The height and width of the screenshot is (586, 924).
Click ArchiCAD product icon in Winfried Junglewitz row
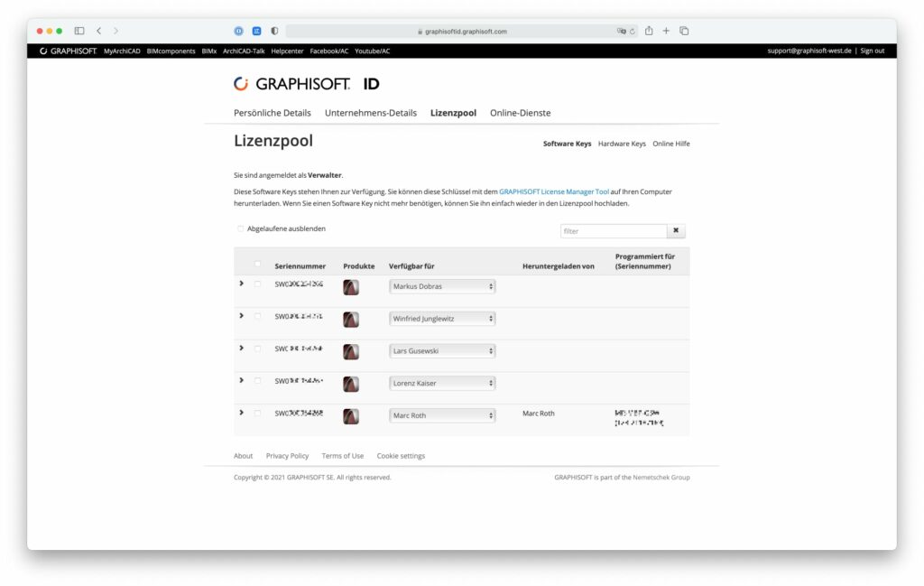[351, 320]
